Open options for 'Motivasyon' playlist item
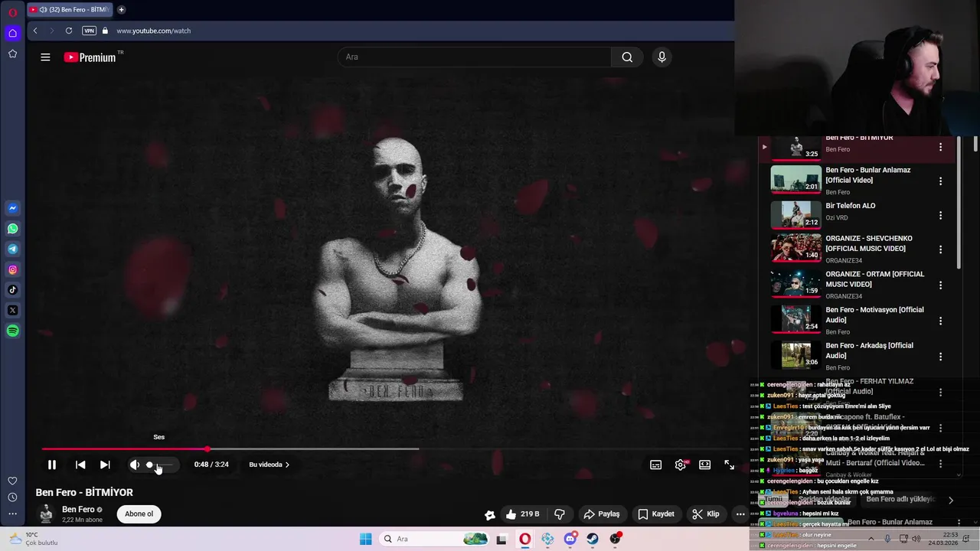This screenshot has height=551, width=980. pyautogui.click(x=940, y=321)
